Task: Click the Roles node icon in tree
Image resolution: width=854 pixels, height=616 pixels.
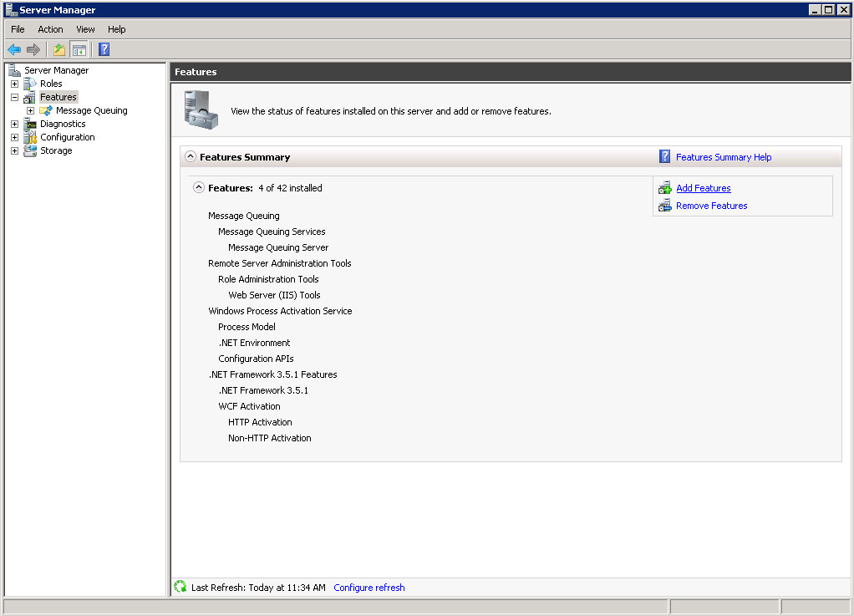Action: pyautogui.click(x=30, y=84)
